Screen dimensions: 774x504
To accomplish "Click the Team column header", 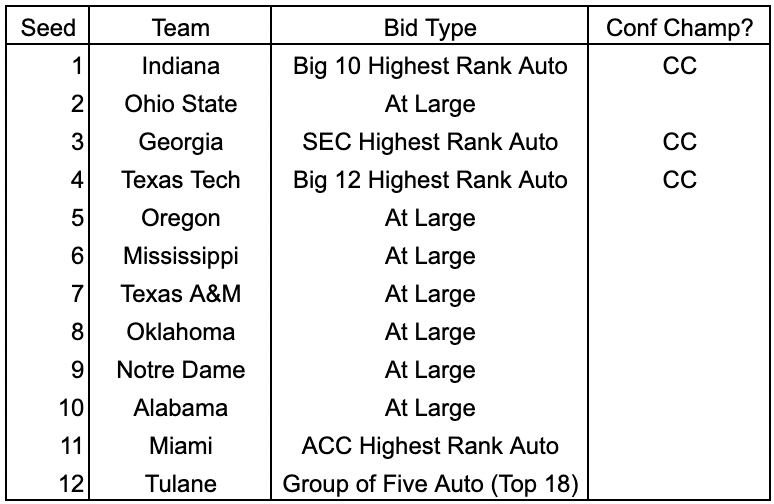I will [x=181, y=27].
